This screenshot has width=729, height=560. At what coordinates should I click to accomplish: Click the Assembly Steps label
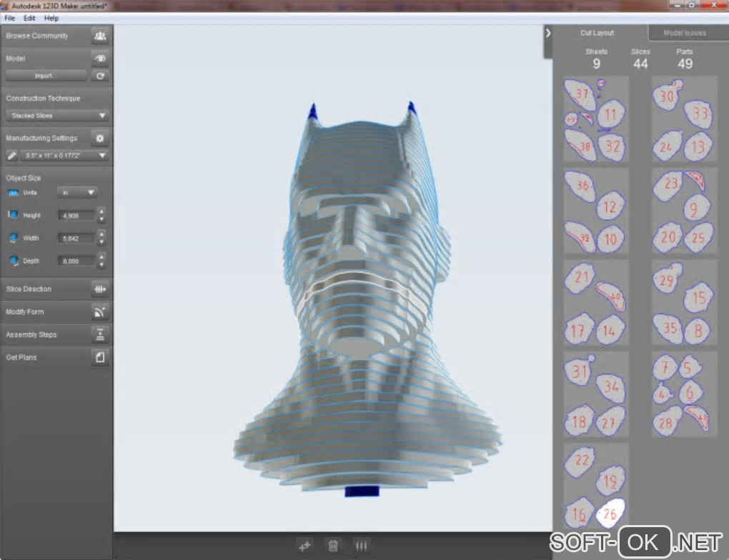click(x=31, y=334)
